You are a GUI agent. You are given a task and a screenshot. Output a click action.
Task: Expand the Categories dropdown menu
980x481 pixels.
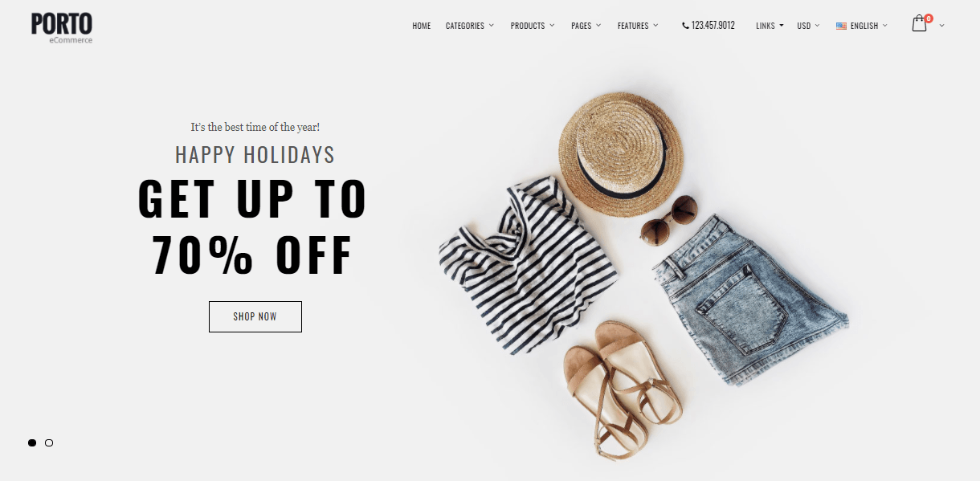(470, 26)
